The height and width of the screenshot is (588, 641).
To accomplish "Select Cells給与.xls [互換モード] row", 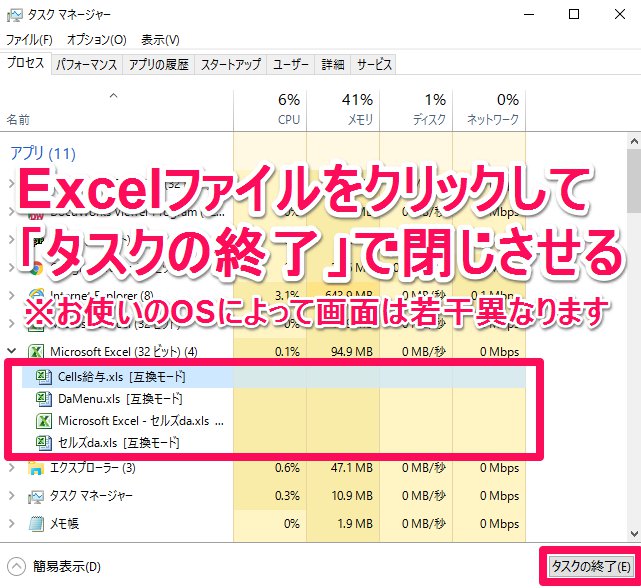I will click(273, 377).
